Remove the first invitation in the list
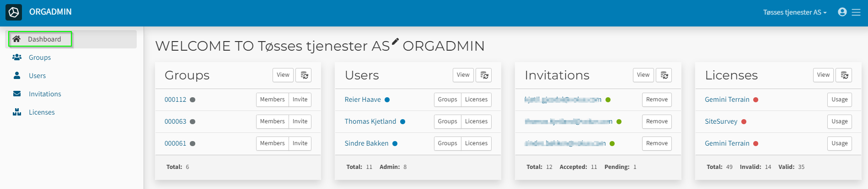This screenshot has width=868, height=189. point(657,100)
